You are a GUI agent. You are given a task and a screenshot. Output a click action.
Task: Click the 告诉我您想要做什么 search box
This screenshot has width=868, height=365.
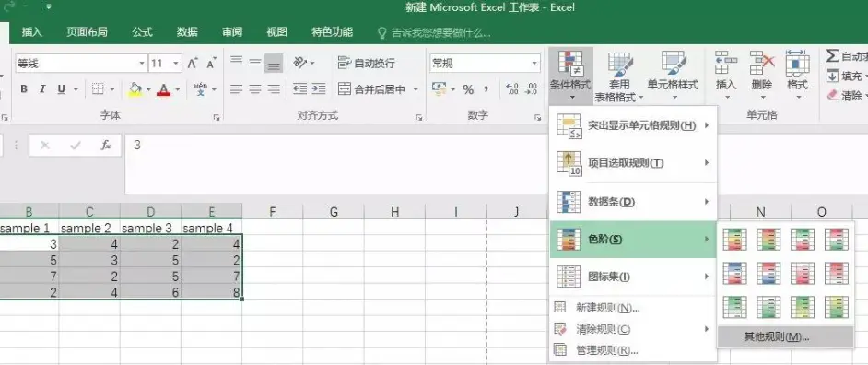click(x=434, y=32)
